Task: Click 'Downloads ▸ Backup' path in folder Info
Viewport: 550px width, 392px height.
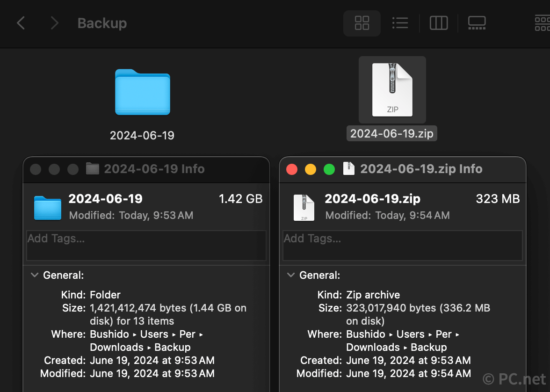Action: pos(140,348)
